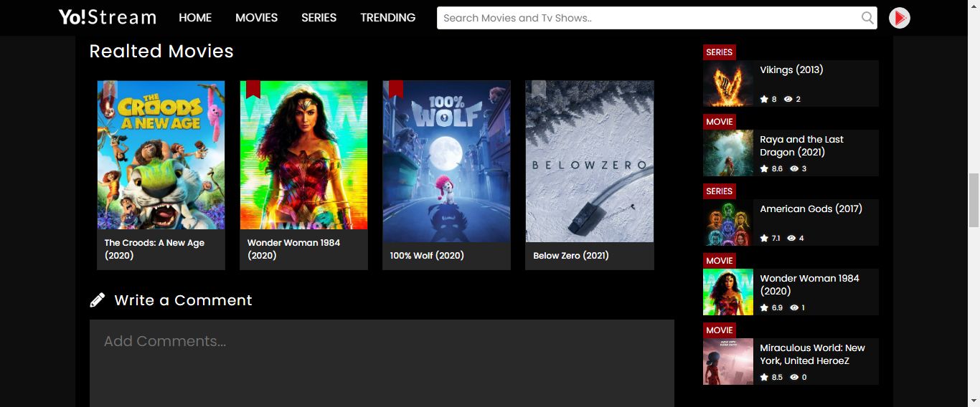Open Raya and the Last Dragon (2021) link
This screenshot has height=407, width=980.
click(x=801, y=146)
